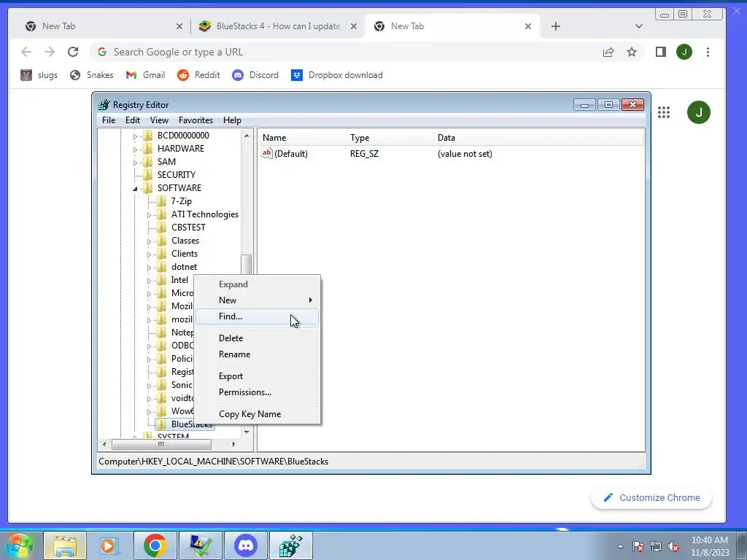
Task: Toggle Chrome side panel icon
Action: point(661,52)
